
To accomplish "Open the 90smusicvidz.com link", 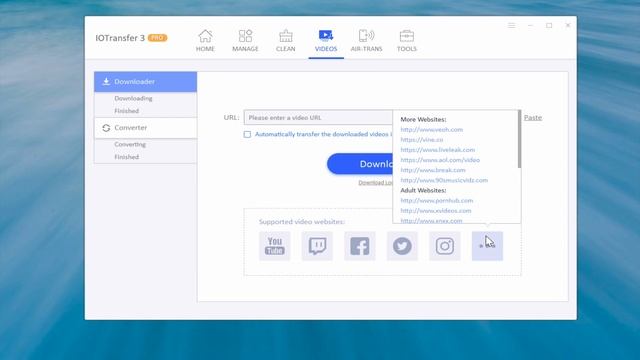I will 444,180.
